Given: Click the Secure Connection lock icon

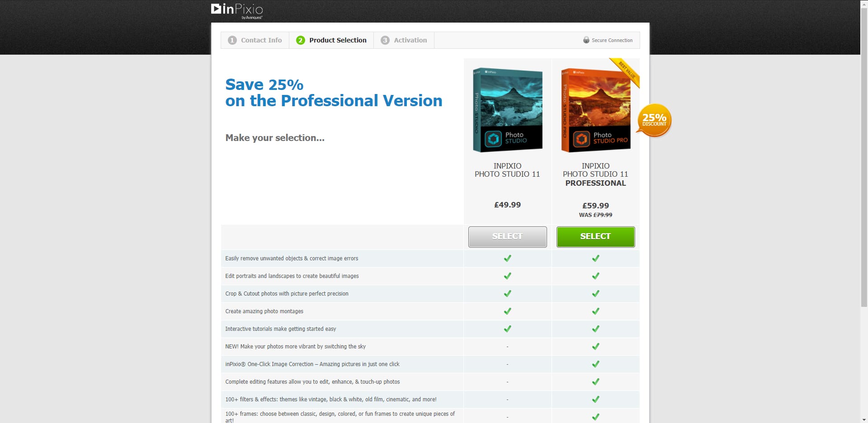Looking at the screenshot, I should (x=586, y=40).
